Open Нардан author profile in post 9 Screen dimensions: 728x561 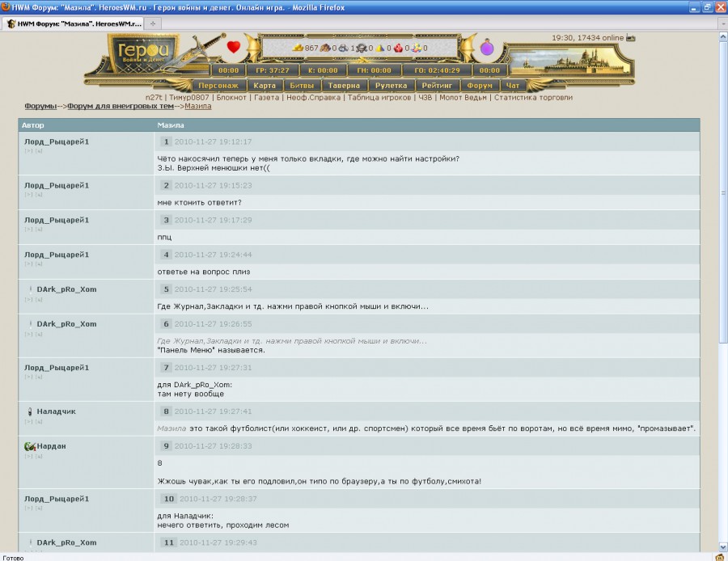(51, 446)
